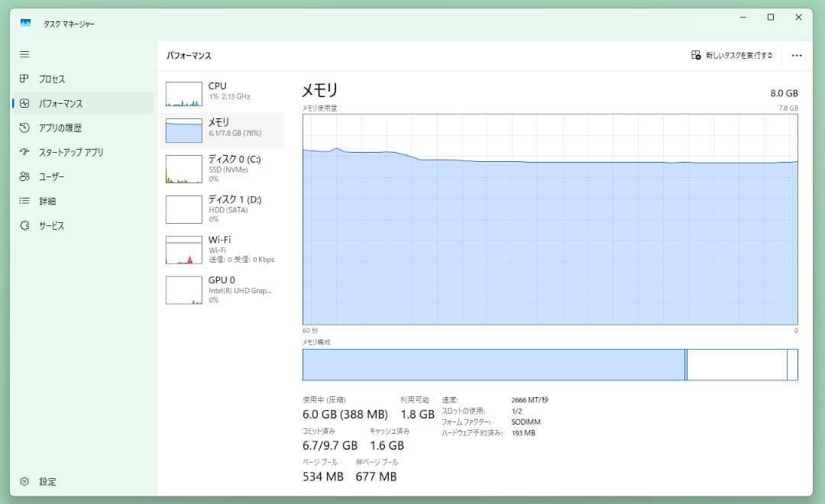This screenshot has width=825, height=504.
Task: Select the GPU 0 Intel UHD item
Action: coord(222,289)
